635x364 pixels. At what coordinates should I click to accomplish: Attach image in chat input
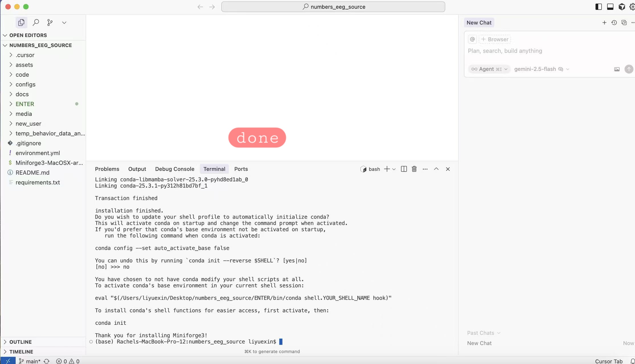(617, 69)
